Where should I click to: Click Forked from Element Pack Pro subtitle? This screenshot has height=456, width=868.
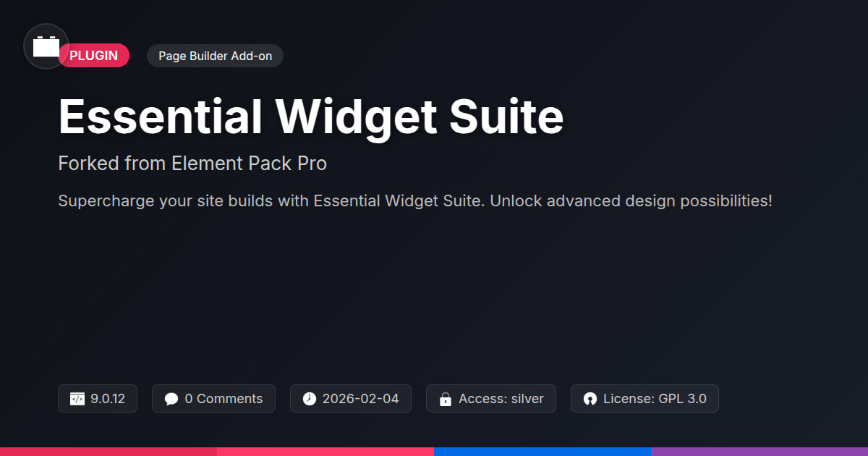point(192,164)
